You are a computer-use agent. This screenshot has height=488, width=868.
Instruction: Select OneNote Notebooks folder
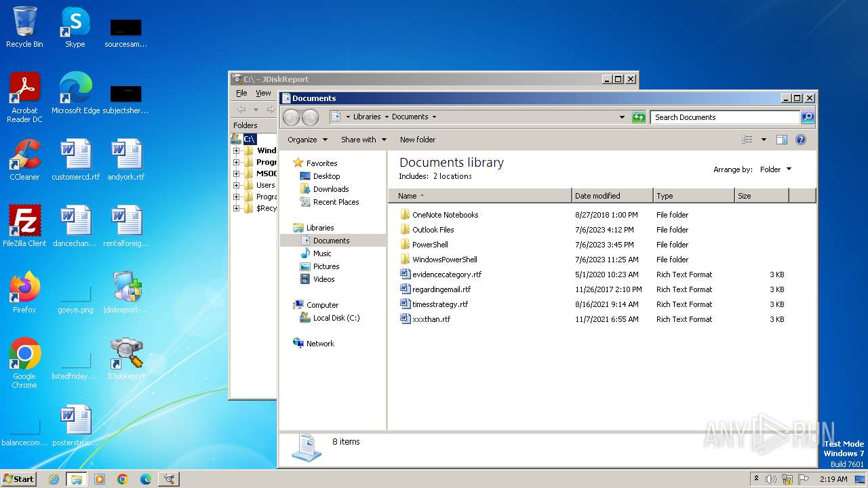tap(445, 215)
